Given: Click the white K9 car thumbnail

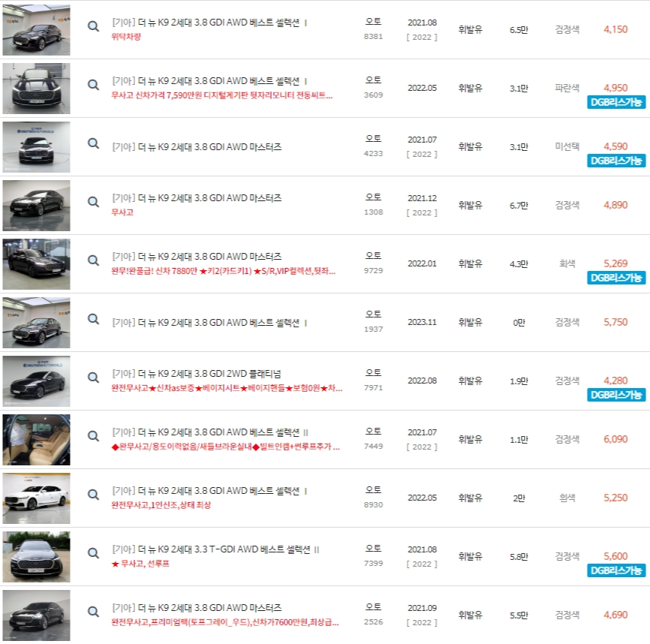Looking at the screenshot, I should (x=36, y=498).
